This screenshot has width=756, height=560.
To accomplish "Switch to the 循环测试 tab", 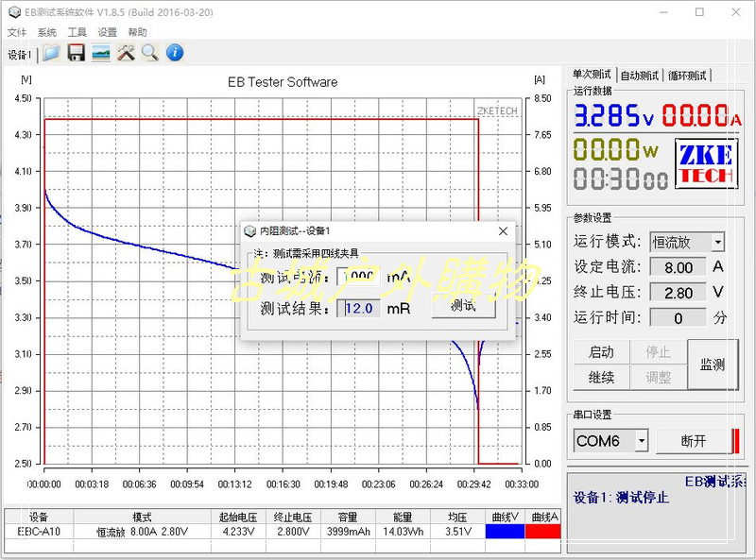I will 687,76.
